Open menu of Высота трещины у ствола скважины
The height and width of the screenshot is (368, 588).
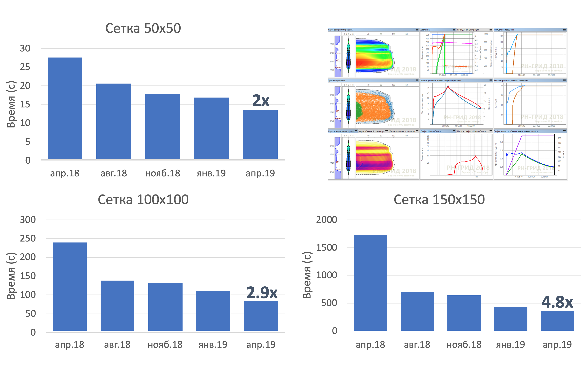[564, 80]
